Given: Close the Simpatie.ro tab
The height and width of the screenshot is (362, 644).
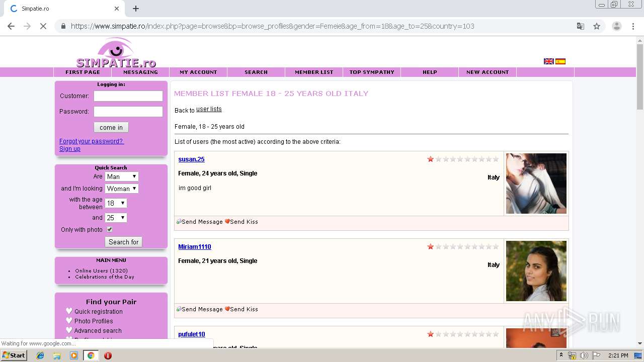Looking at the screenshot, I should point(117,9).
